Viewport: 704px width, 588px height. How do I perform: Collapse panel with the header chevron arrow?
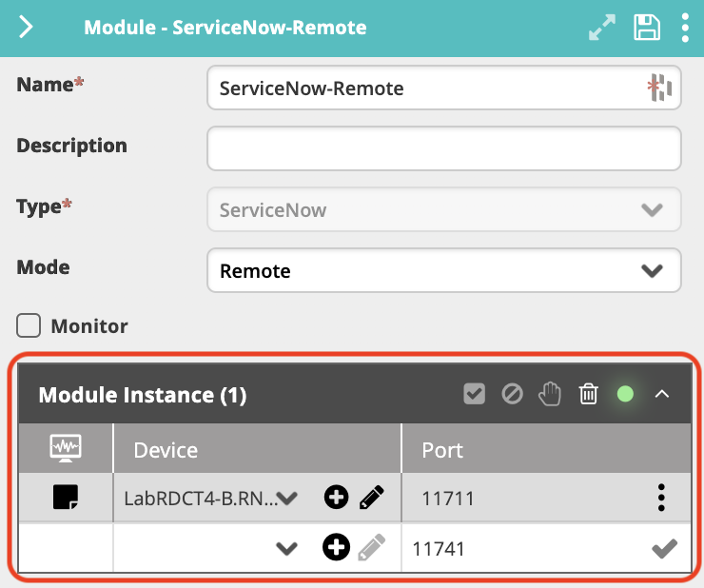coord(26,27)
